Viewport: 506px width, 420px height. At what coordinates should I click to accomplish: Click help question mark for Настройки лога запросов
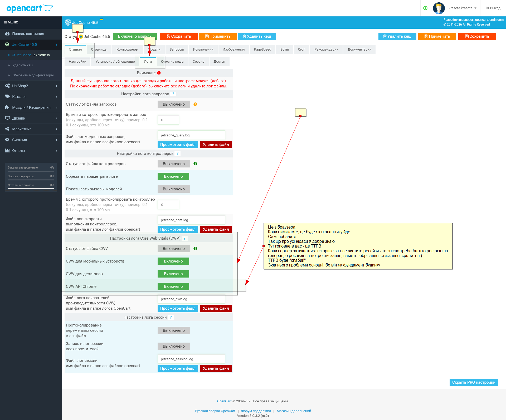point(173,94)
